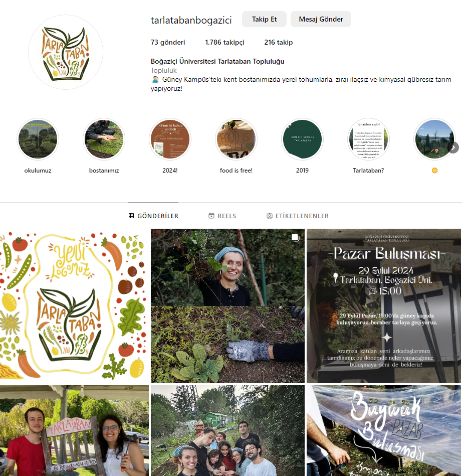Open the 1.786 takipçi followers list
Screen dimensions: 462x476
tap(224, 42)
